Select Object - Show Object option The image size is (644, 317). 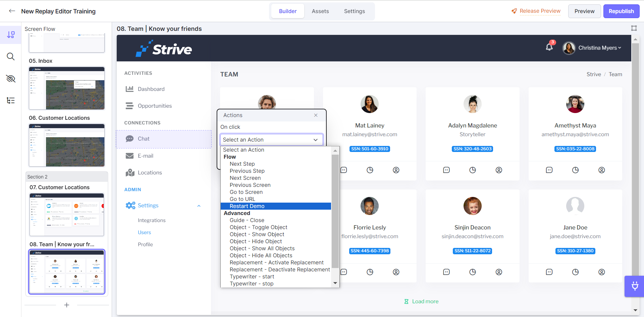click(257, 234)
